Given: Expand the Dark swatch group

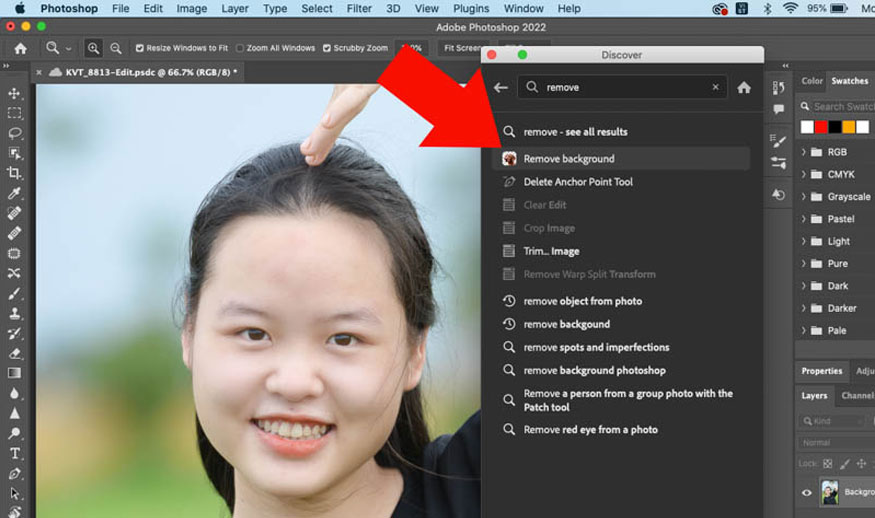Looking at the screenshot, I should tap(804, 286).
